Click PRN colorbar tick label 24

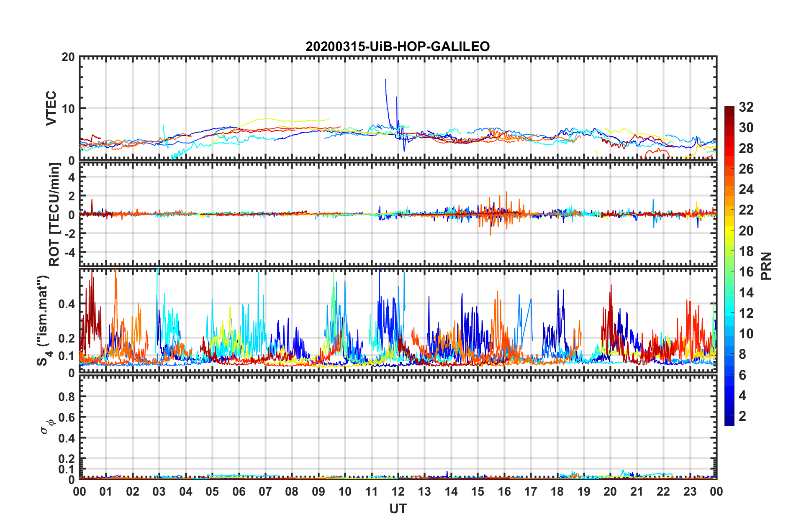746,189
